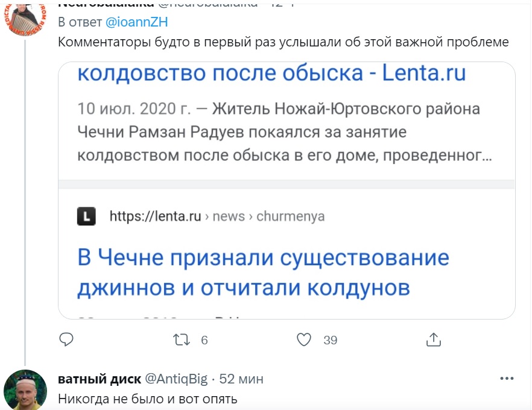Click the reply speech bubble icon
This screenshot has width=532, height=410.
point(66,339)
